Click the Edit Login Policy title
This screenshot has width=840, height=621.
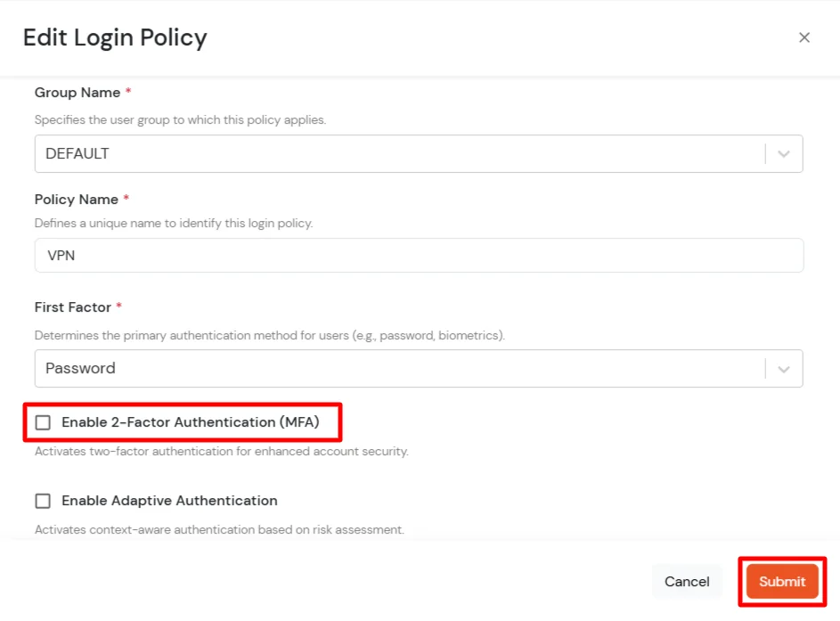114,37
